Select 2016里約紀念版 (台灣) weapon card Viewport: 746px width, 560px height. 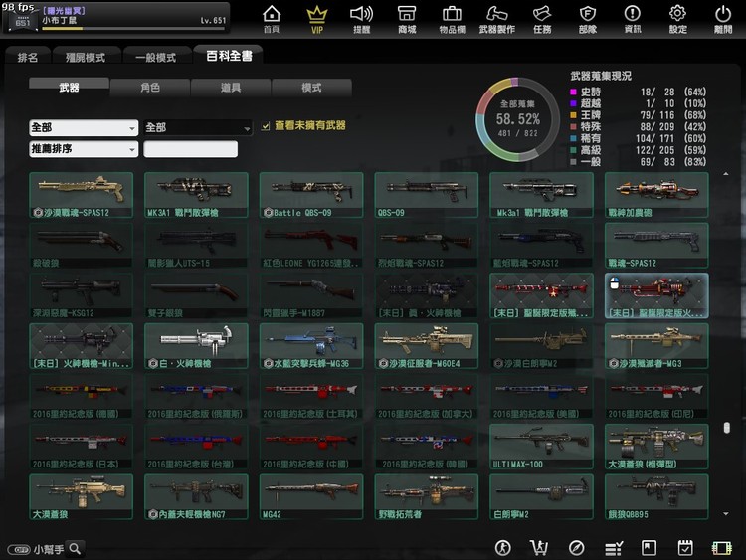pyautogui.click(x=196, y=447)
